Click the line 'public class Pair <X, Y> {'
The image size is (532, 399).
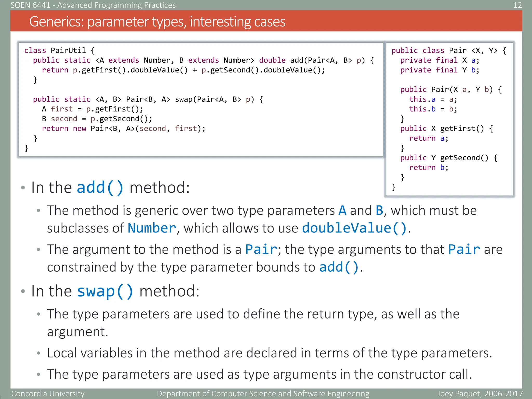tap(449, 50)
